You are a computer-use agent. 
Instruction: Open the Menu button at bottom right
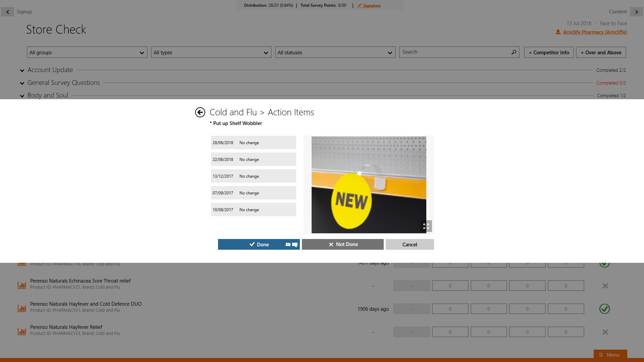point(610,355)
